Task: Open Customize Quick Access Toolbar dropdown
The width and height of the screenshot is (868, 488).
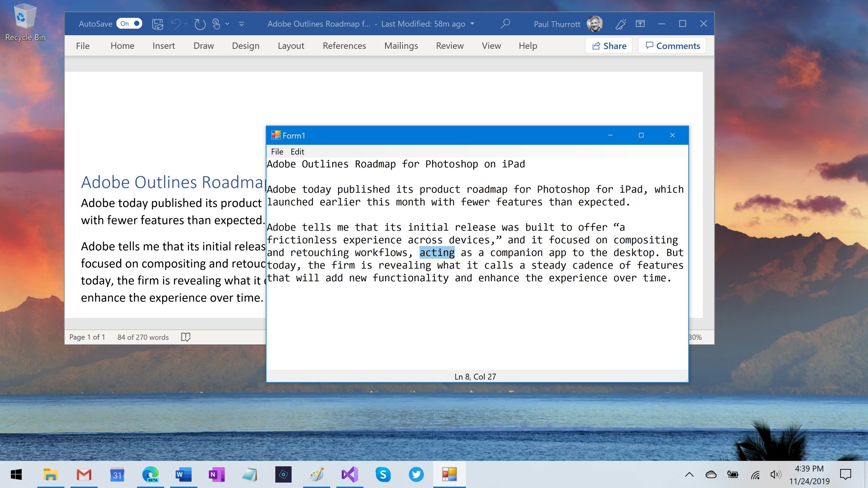Action: pos(241,24)
